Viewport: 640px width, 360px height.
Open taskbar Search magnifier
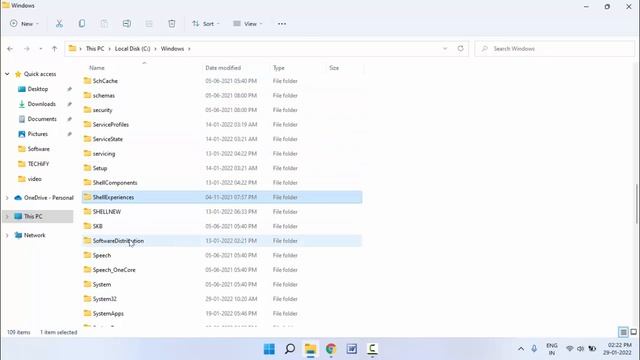coord(290,349)
